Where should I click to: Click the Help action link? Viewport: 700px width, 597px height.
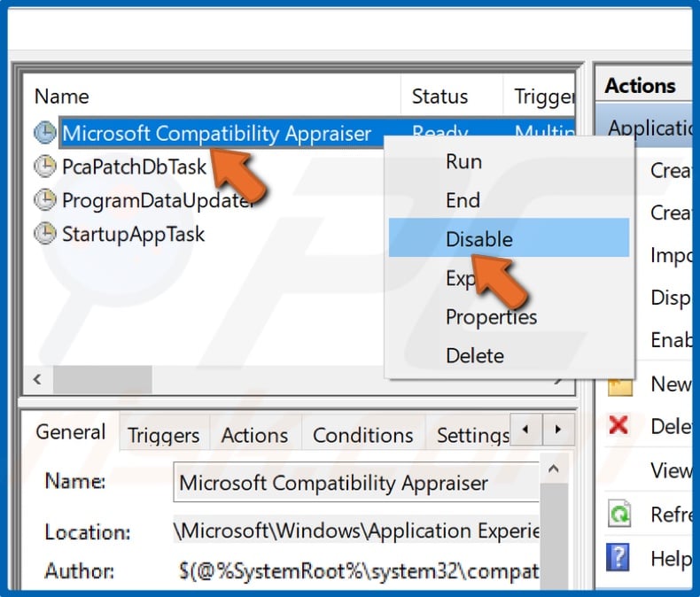(671, 558)
